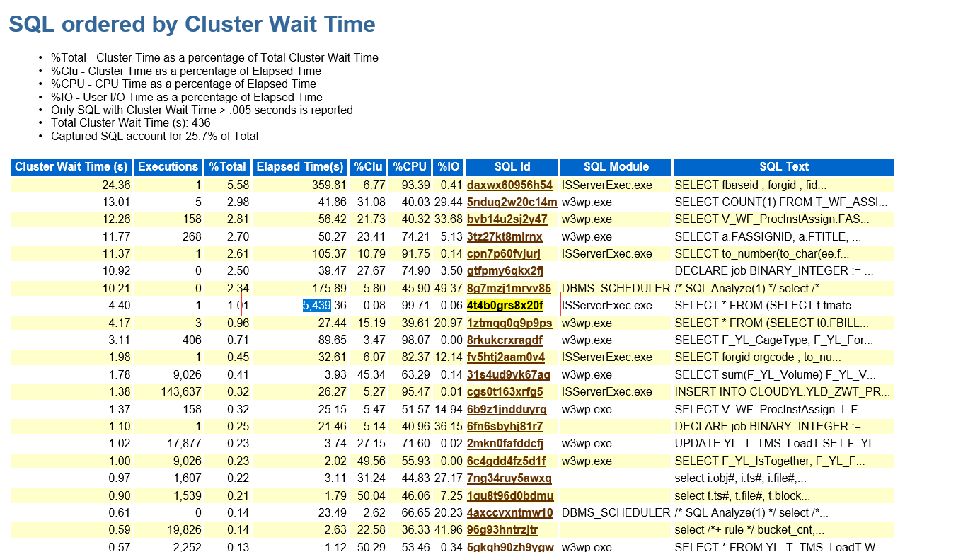This screenshot has width=980, height=552.
Task: Click the 5nduq2w20c14m SQL Id link
Action: tap(512, 202)
